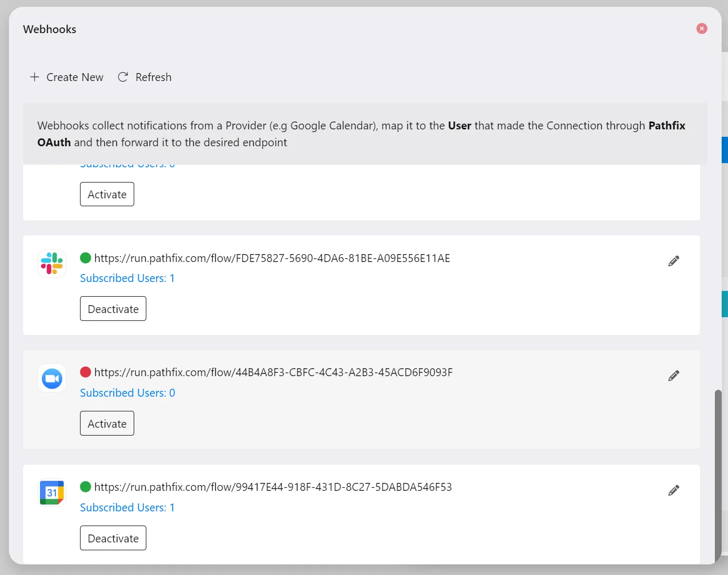
Task: Click the green status dot for Google Calendar webhook
Action: 85,487
